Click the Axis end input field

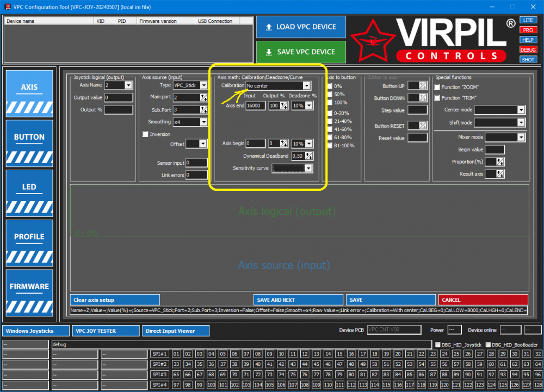[255, 106]
